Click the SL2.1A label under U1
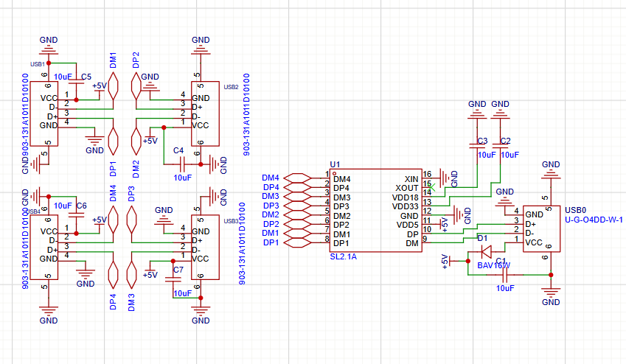626x364 pixels. click(345, 256)
